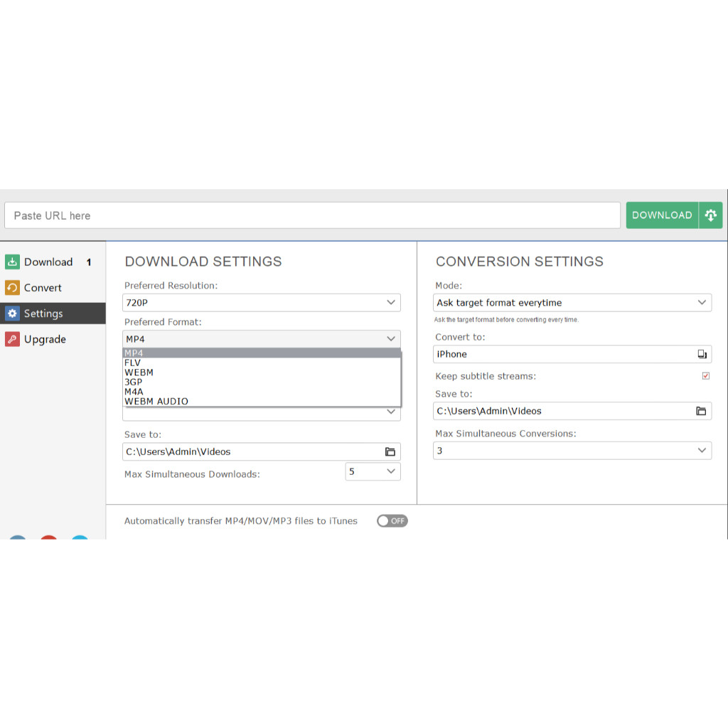Toggle automatic iTunes transfer switch

[x=392, y=521]
